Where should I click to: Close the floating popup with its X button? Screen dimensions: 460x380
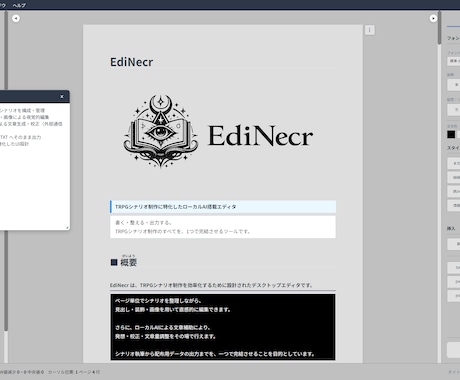(x=62, y=96)
